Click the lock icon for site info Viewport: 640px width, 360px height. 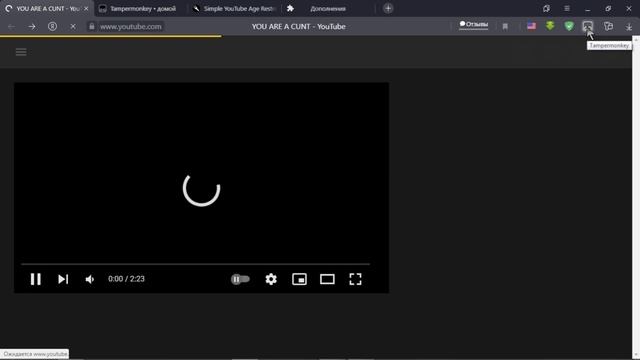(x=92, y=26)
